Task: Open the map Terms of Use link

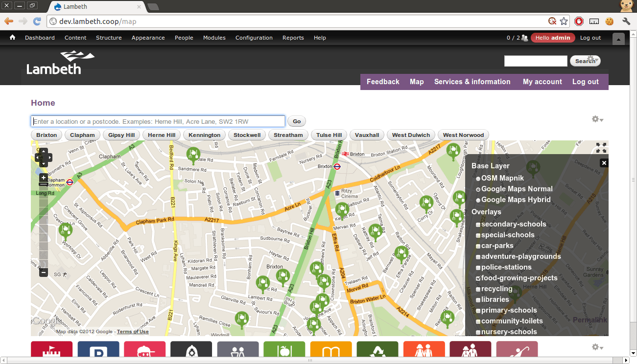Action: pyautogui.click(x=133, y=332)
